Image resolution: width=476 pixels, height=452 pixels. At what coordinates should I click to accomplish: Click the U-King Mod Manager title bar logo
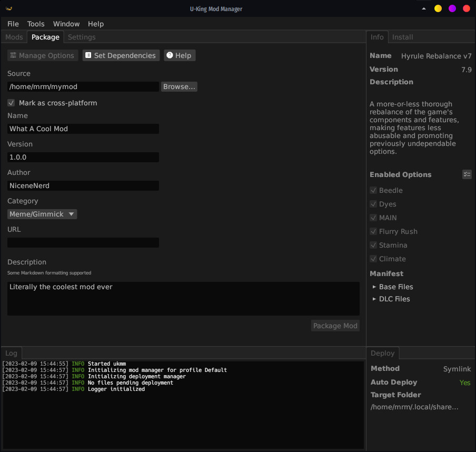tap(7, 8)
